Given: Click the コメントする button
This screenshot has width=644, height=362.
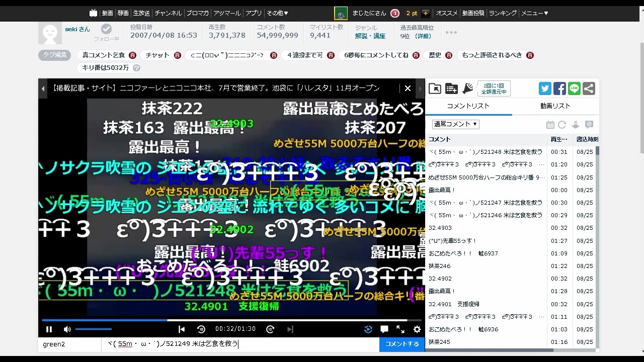Looking at the screenshot, I should (x=402, y=344).
